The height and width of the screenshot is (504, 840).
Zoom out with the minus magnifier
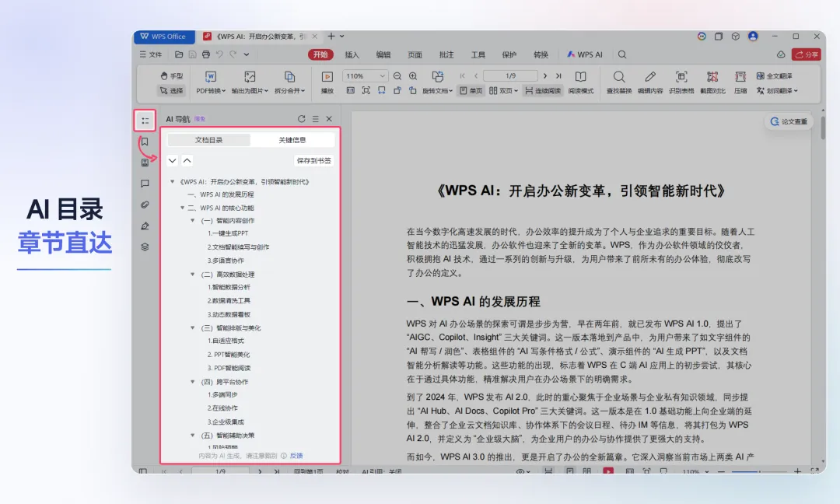tap(397, 76)
